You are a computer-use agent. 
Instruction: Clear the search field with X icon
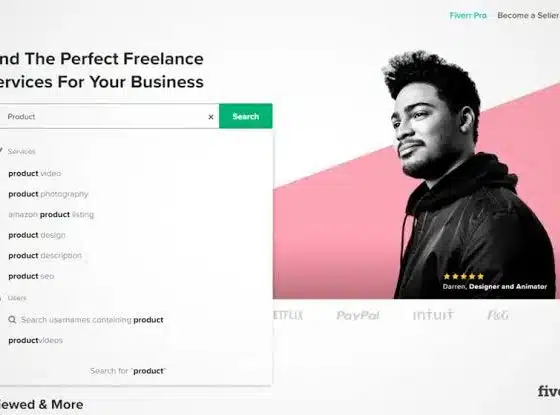point(211,117)
